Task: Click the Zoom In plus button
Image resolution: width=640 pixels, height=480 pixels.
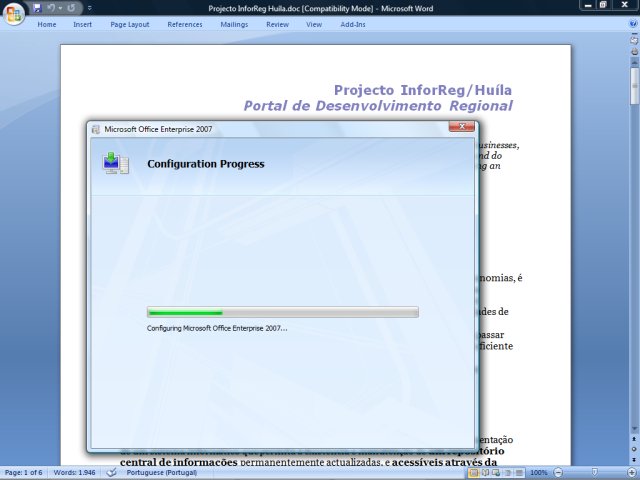Action: coord(632,473)
